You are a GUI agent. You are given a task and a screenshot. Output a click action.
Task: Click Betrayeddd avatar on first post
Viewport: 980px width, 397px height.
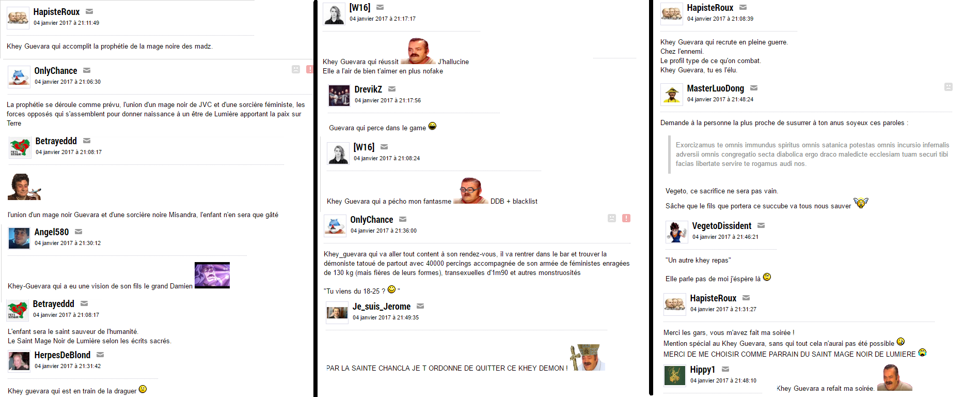(x=20, y=147)
